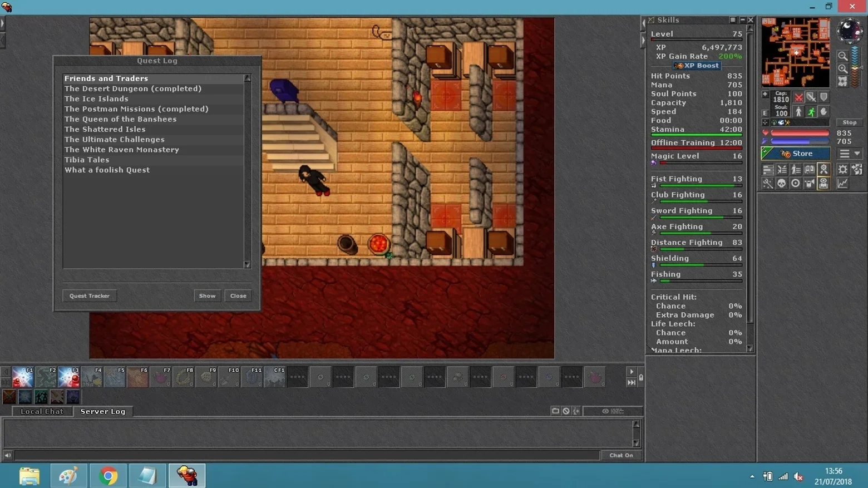Center the minimap on the player
Screen dimensions: 868x488
(843, 81)
